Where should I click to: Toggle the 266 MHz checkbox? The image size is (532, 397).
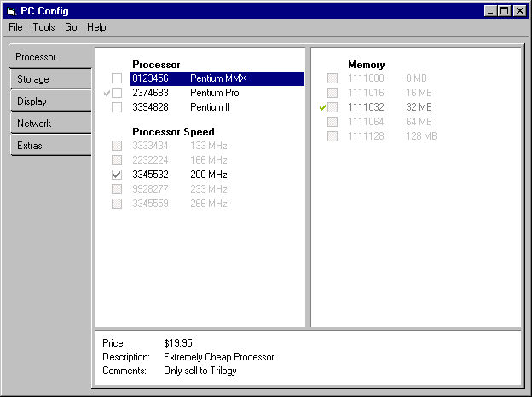coord(117,204)
